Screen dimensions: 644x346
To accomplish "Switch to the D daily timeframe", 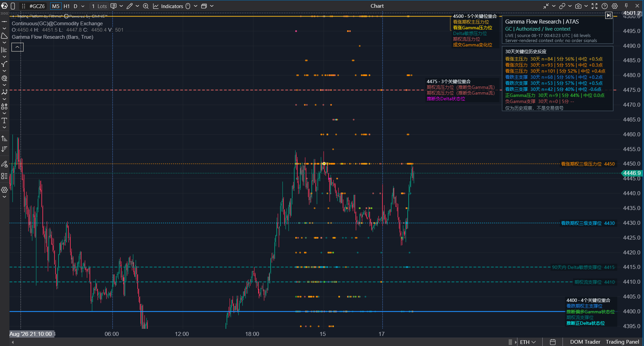I will point(75,6).
